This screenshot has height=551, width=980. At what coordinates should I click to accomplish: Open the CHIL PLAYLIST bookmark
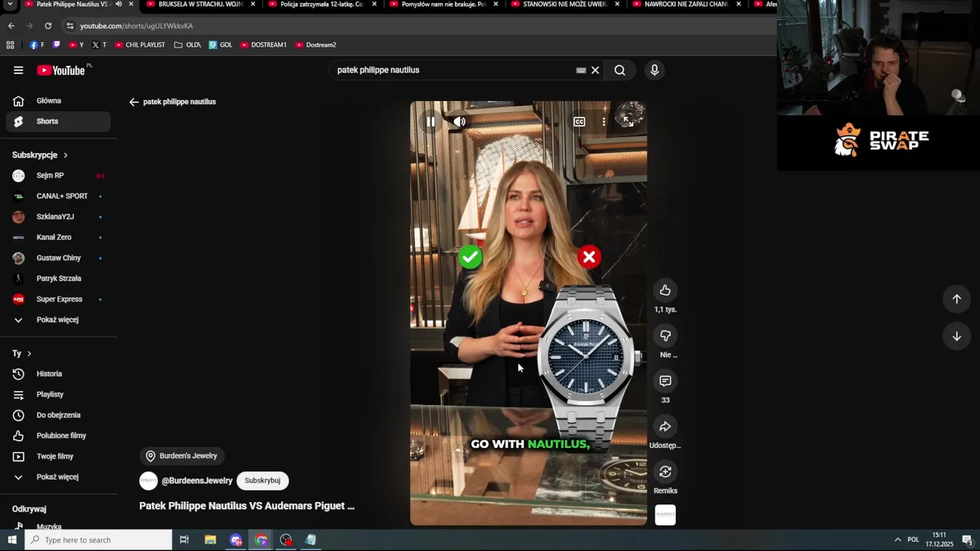coord(140,45)
